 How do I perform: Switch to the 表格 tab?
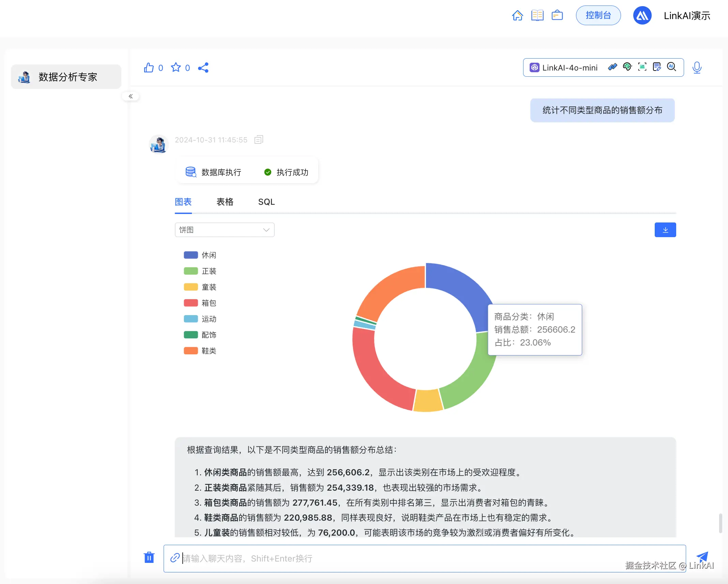[225, 202]
